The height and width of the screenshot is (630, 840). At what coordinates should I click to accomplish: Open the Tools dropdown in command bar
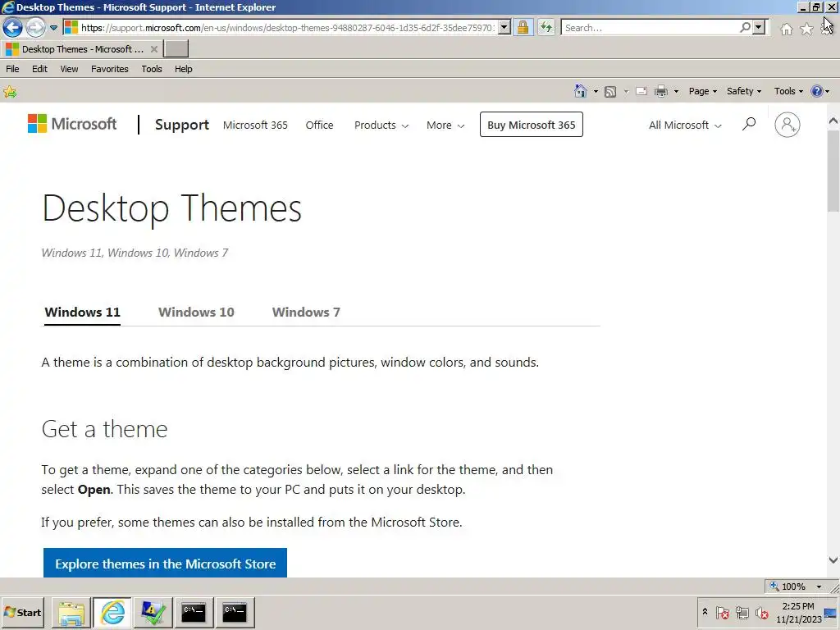(788, 91)
